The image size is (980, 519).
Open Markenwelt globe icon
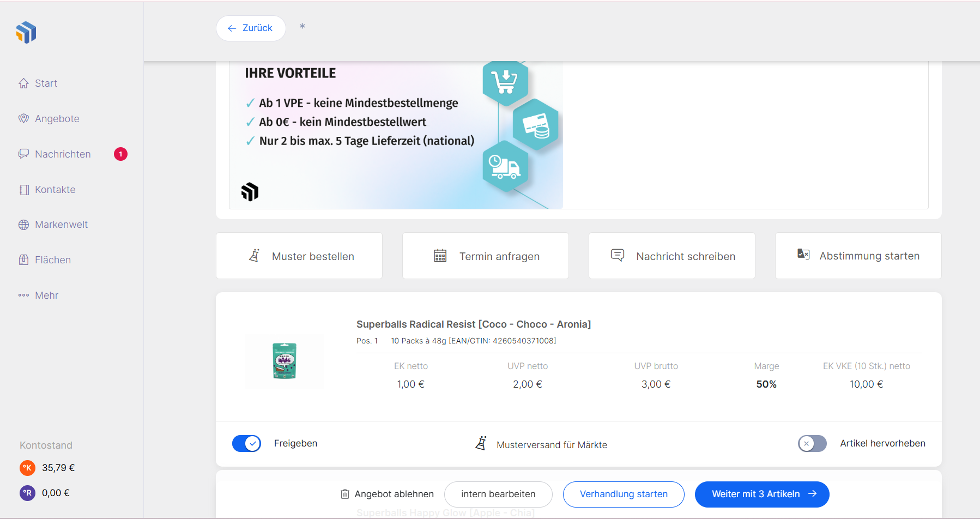(23, 225)
